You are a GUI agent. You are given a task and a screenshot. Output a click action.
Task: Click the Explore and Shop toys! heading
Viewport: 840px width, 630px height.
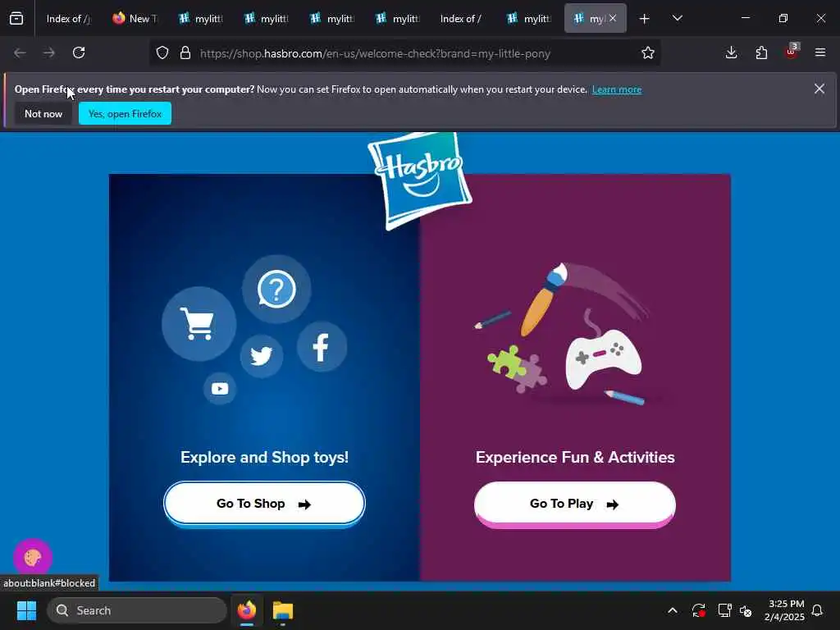tap(265, 457)
